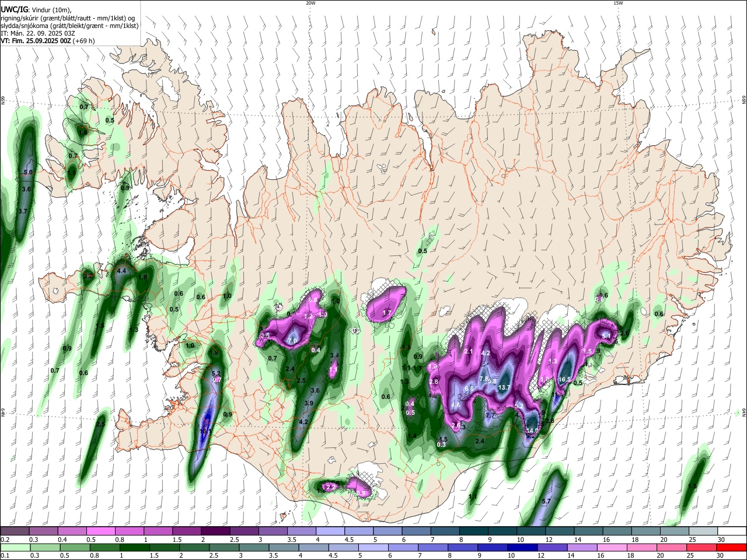Click the '13.7' precipitation value on map

tap(504, 388)
